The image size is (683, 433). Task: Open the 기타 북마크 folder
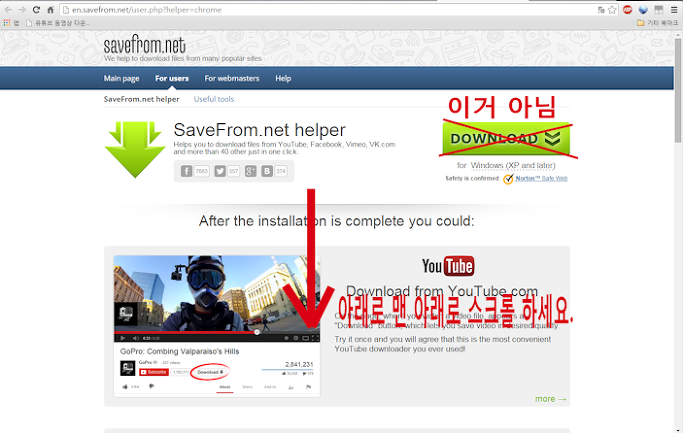point(657,23)
